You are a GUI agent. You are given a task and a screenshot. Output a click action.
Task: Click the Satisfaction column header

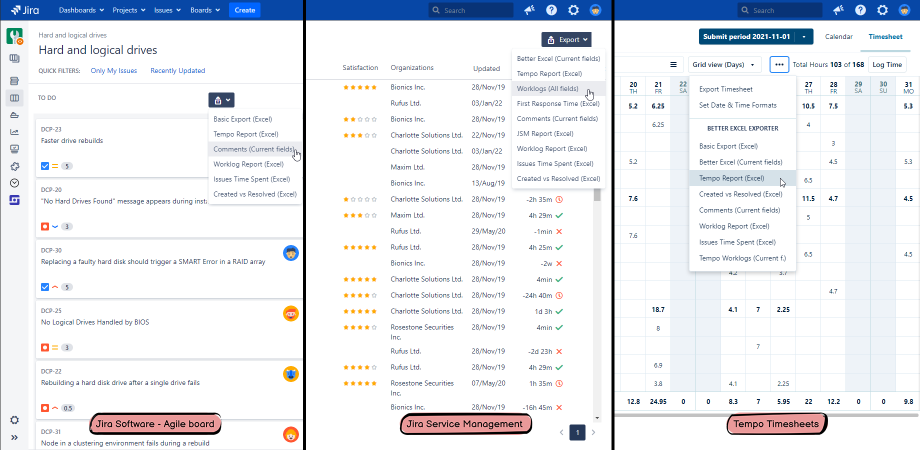pos(360,68)
